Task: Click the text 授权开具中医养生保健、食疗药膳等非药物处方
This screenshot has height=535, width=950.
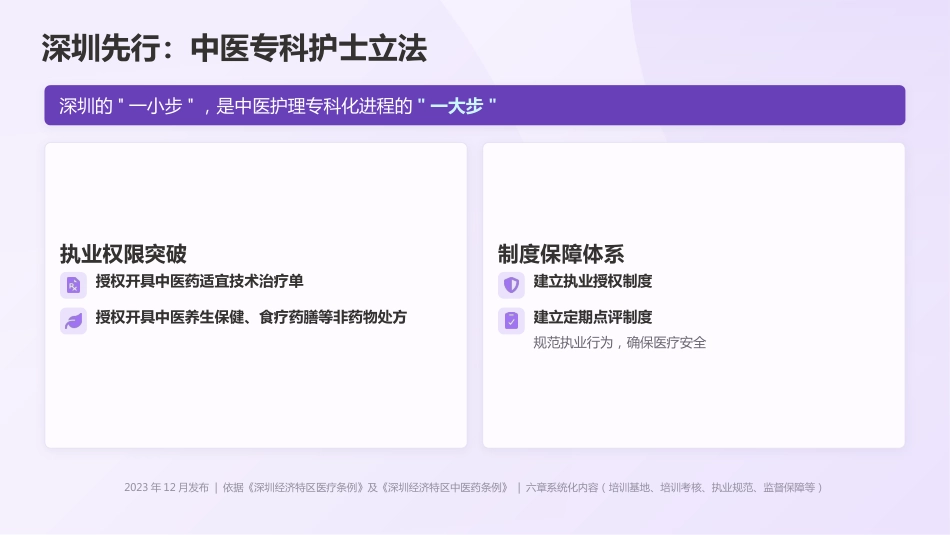Action: (x=251, y=317)
